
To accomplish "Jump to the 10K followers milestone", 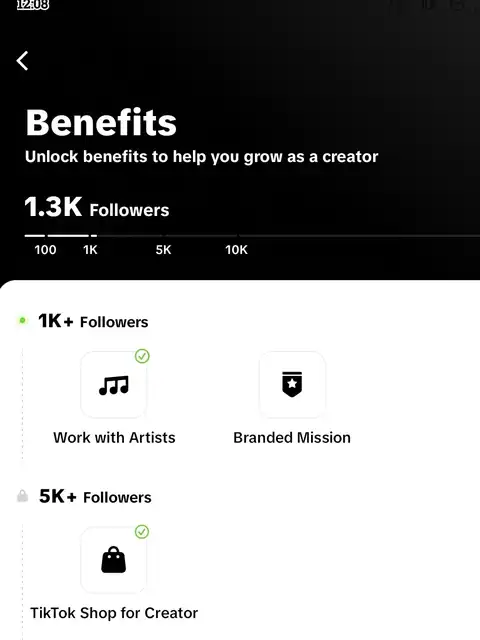I will click(x=236, y=250).
